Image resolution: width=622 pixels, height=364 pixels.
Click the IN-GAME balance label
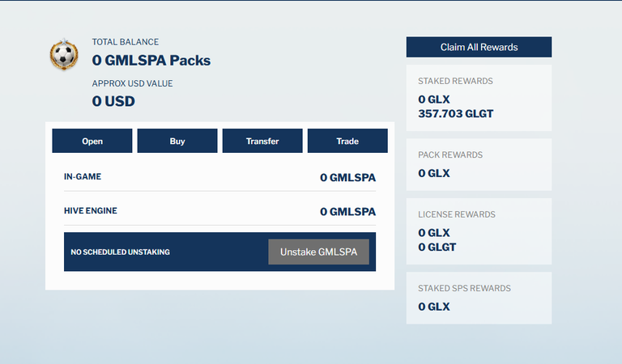[x=83, y=176]
